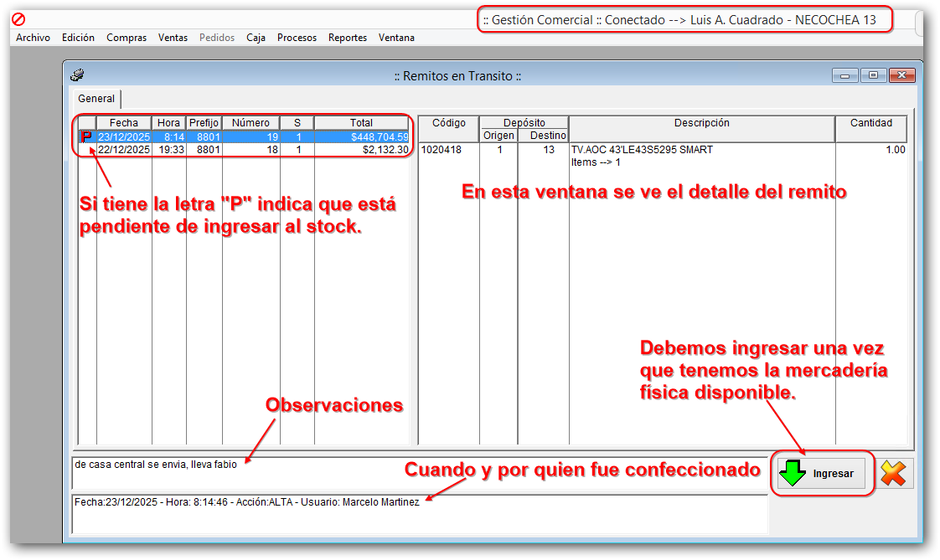Viewport: 940px width, 560px height.
Task: Open the Ventas menu
Action: pyautogui.click(x=173, y=38)
